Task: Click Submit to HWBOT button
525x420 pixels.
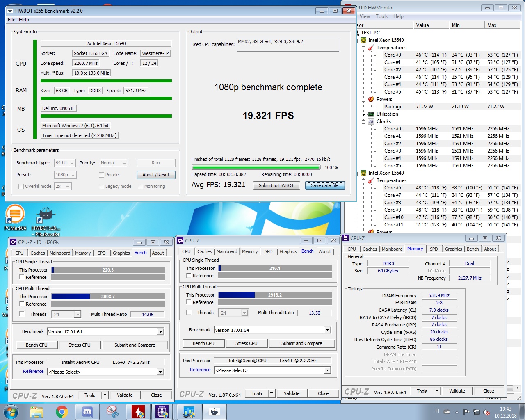Action: [276, 185]
